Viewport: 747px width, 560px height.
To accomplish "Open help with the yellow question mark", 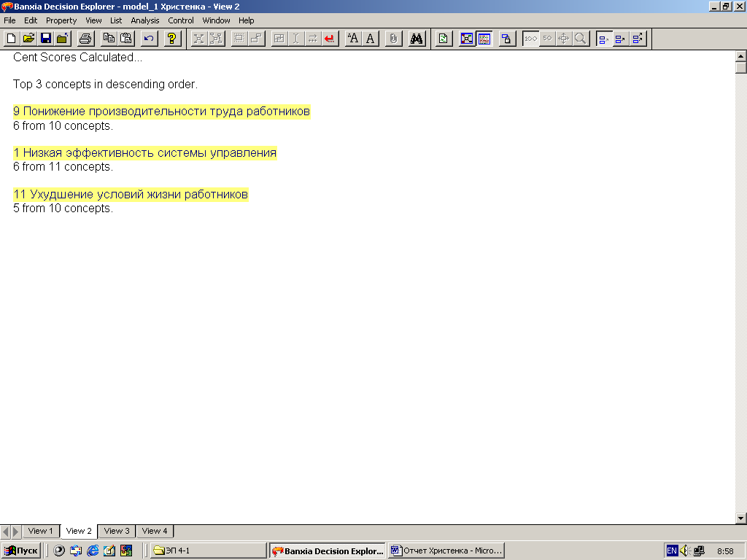I will pos(172,39).
